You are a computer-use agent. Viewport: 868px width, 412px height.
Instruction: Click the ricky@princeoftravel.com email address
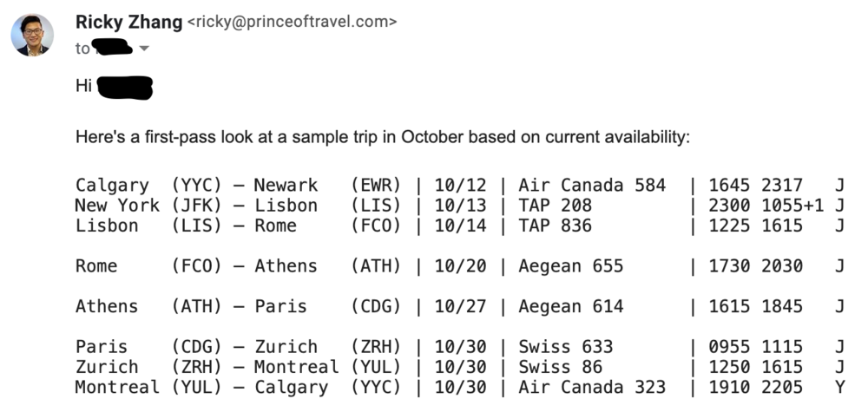point(293,23)
